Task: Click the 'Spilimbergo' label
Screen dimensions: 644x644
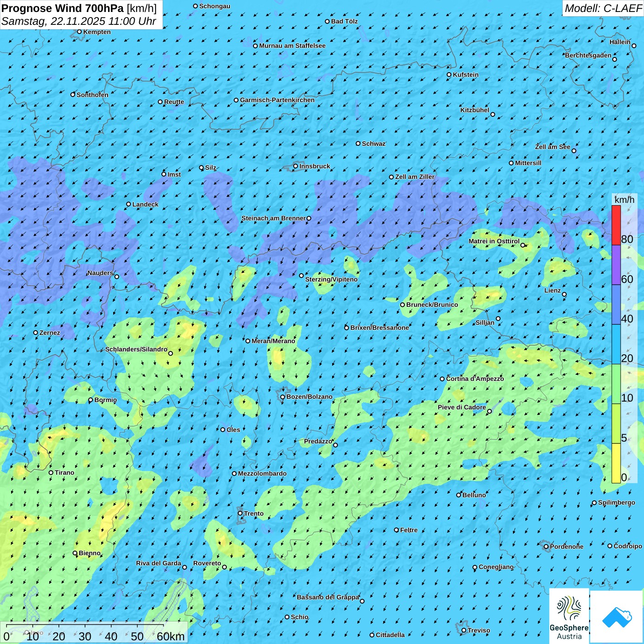Action: click(x=616, y=502)
